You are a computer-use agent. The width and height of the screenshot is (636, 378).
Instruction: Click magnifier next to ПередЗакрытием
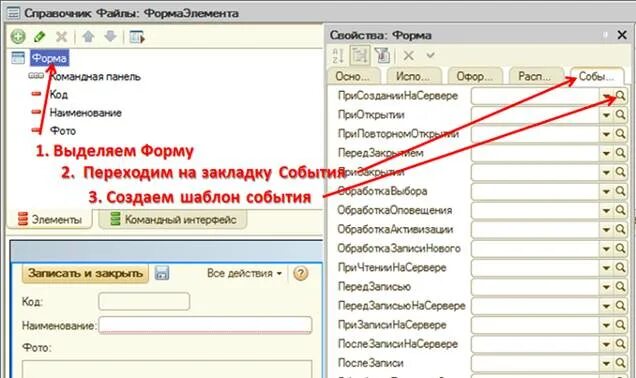click(620, 153)
